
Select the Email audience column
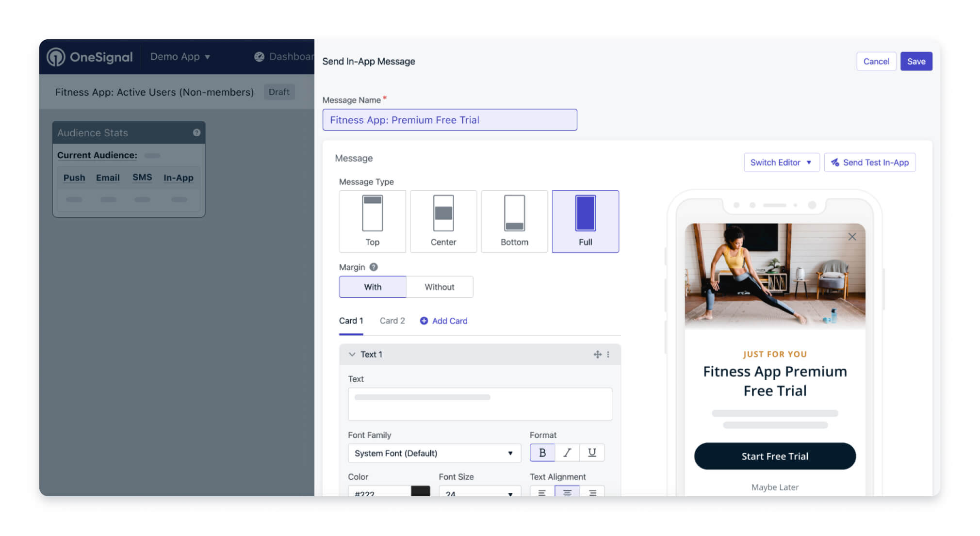click(x=108, y=178)
